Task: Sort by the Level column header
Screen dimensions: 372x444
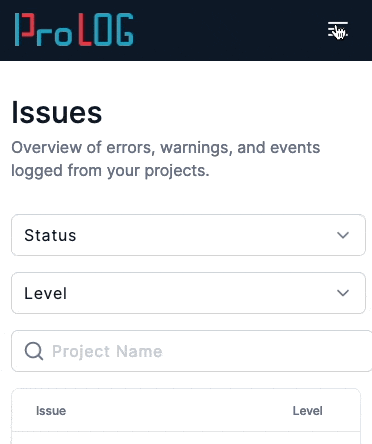Action: click(x=307, y=411)
